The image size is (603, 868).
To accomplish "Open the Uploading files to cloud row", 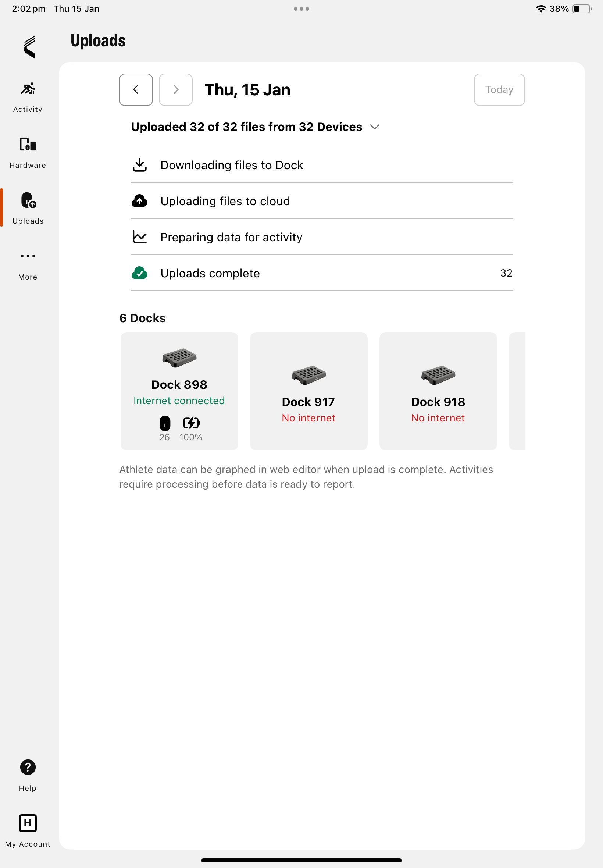I will pyautogui.click(x=321, y=201).
